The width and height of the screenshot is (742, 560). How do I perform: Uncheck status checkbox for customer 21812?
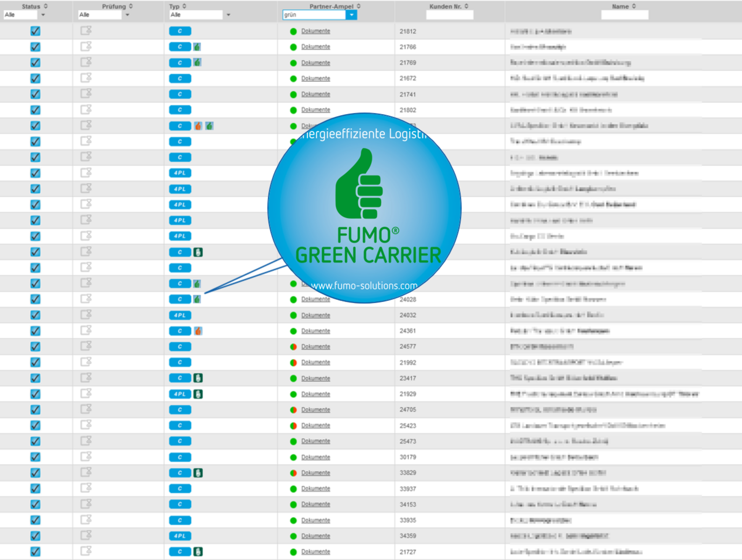(35, 31)
